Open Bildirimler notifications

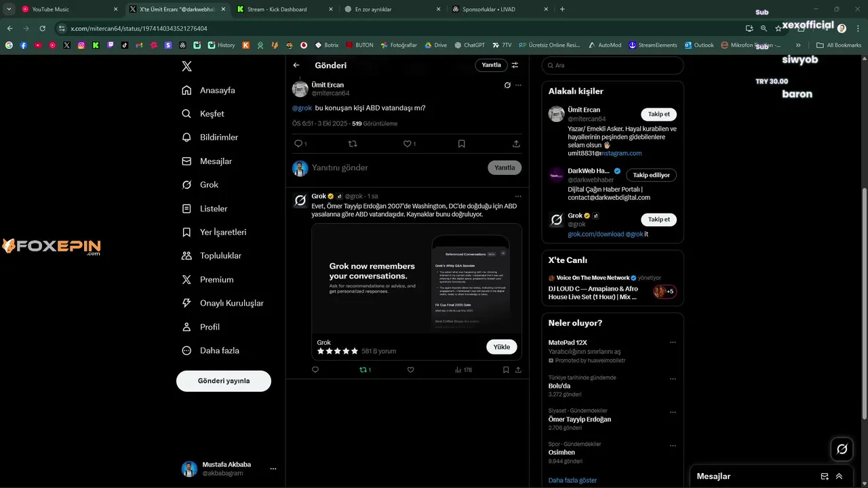210,137
